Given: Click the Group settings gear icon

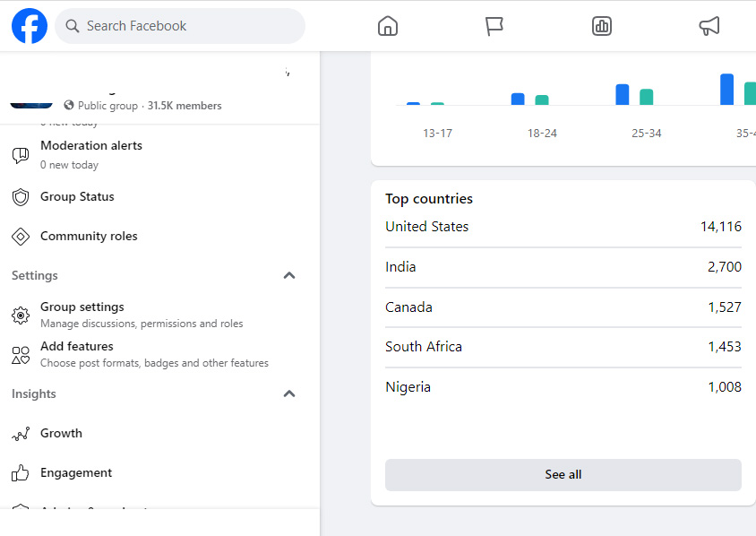Looking at the screenshot, I should click(21, 316).
